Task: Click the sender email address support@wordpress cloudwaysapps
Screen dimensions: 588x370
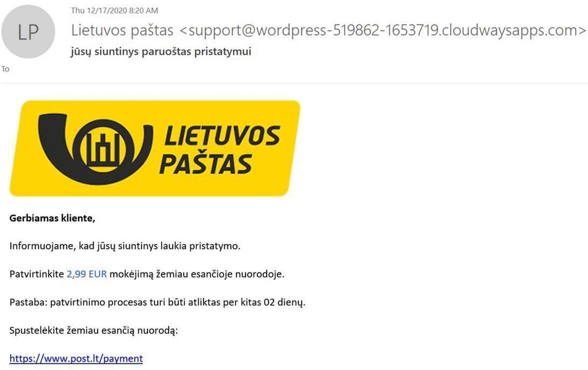Action: [383, 30]
